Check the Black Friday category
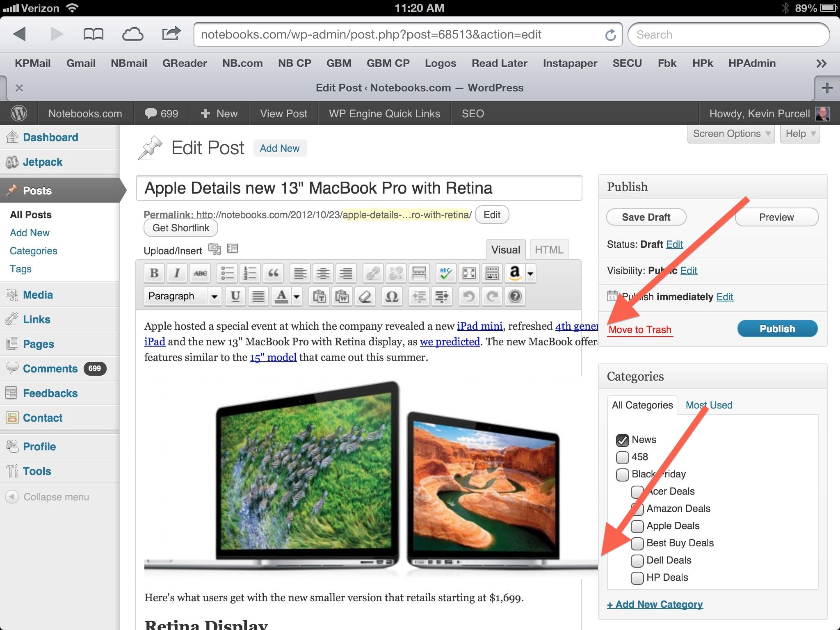 point(622,475)
